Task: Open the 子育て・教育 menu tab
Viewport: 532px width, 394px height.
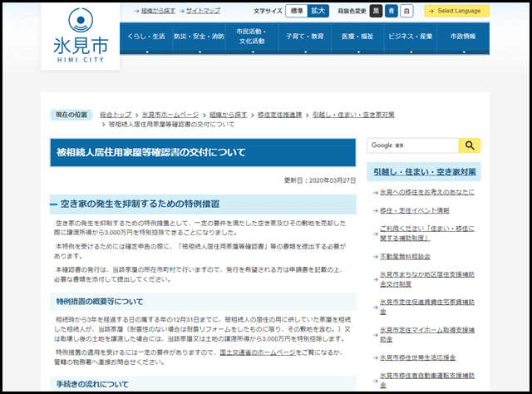Action: [304, 37]
